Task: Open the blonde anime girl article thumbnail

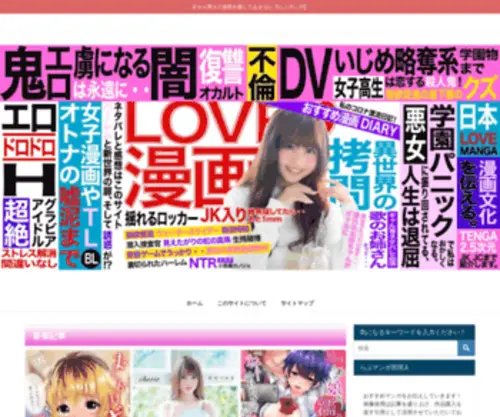Action: coord(78,383)
